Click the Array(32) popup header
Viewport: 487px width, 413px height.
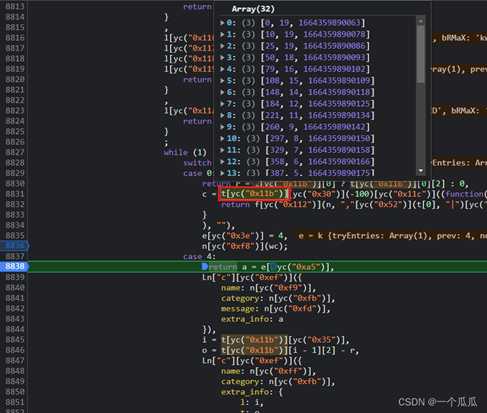[253, 9]
